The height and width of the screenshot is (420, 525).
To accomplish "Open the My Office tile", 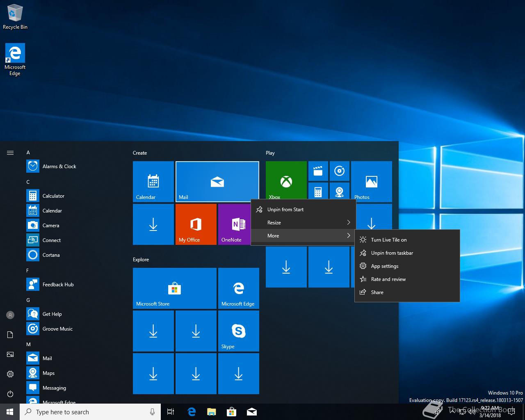I will click(196, 224).
